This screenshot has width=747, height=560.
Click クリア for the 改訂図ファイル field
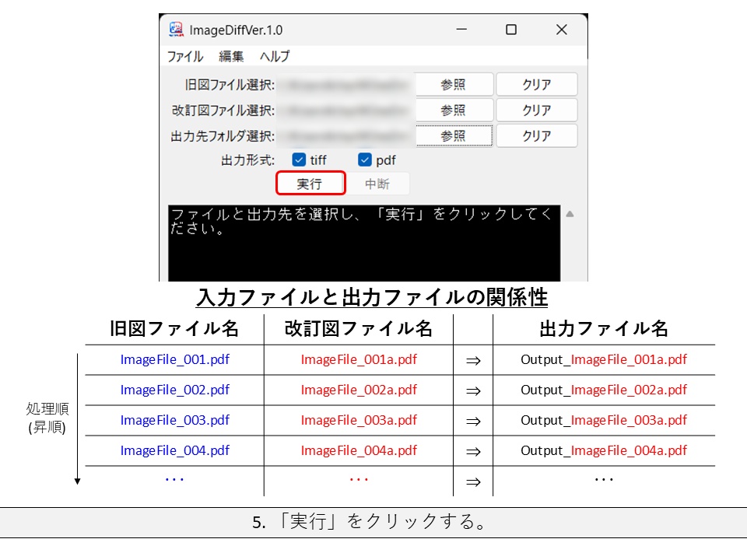coord(536,109)
